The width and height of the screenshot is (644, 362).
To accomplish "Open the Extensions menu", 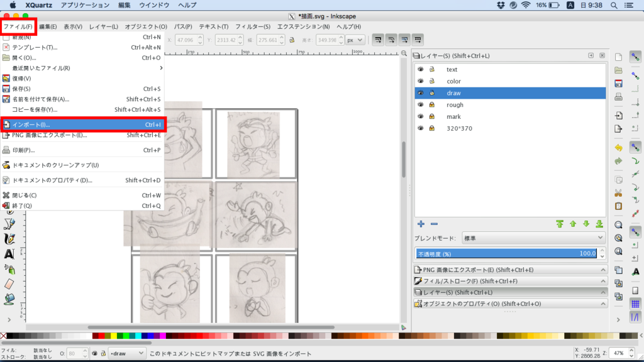I will pyautogui.click(x=304, y=26).
